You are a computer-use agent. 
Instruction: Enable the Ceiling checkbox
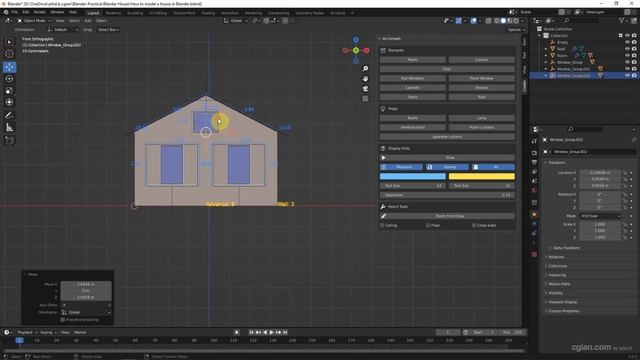pyautogui.click(x=382, y=225)
